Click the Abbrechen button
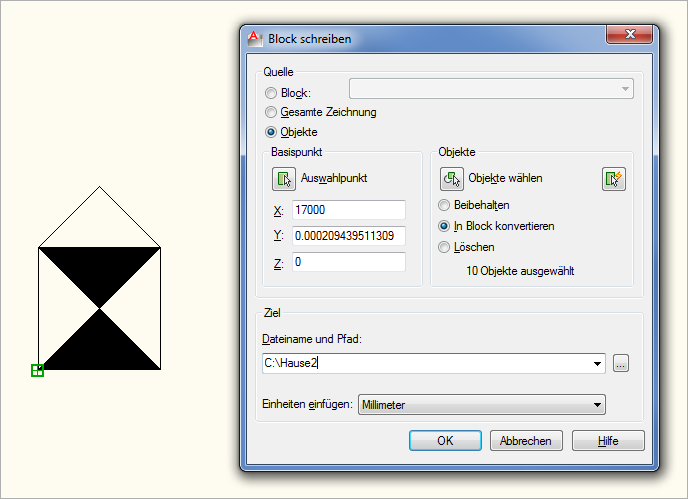 pos(526,441)
